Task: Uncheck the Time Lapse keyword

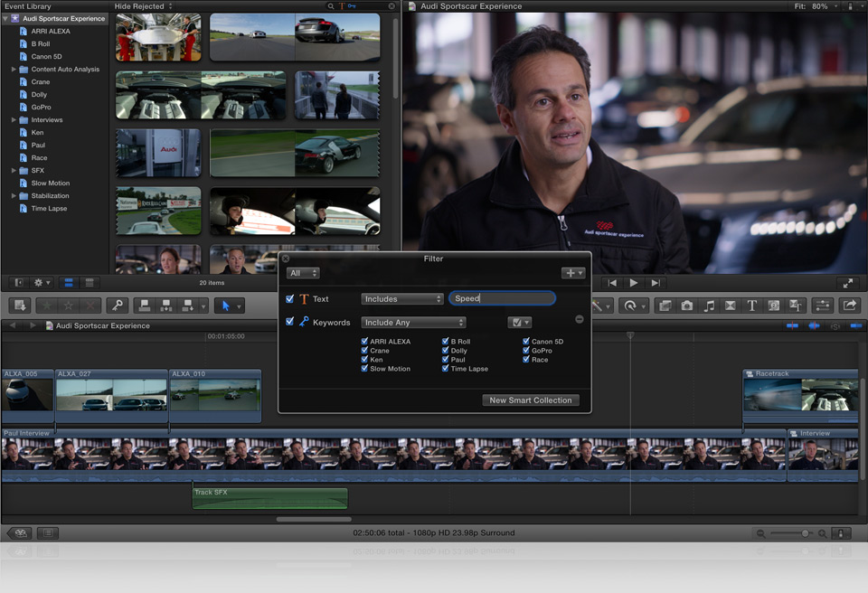Action: click(x=446, y=368)
